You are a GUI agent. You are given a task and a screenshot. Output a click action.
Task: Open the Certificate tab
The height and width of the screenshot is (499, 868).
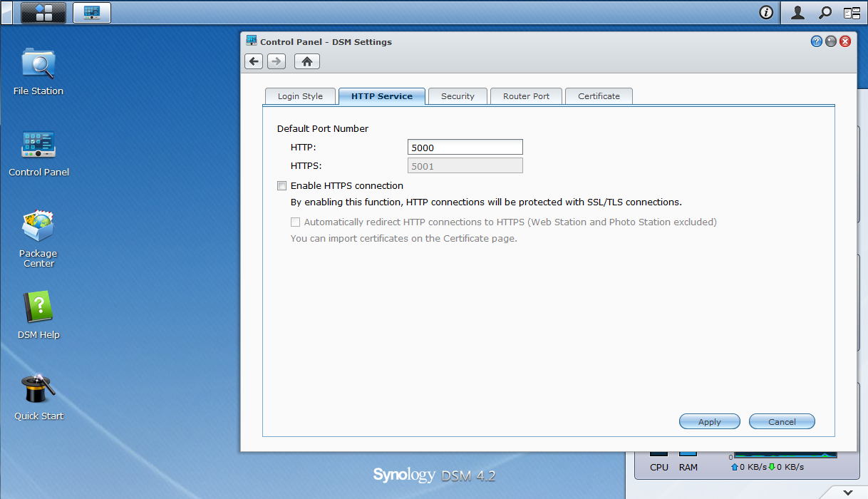pyautogui.click(x=599, y=96)
